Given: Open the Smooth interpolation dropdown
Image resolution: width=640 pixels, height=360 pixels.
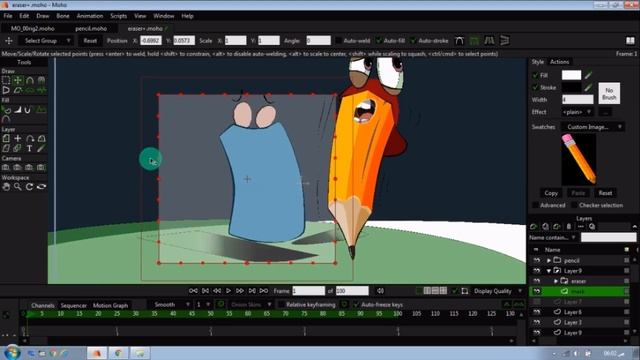Looking at the screenshot, I should click(170, 305).
